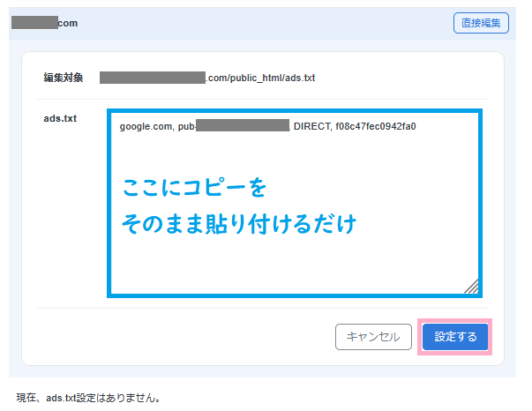Click the 直接編集 button
Image resolution: width=532 pixels, height=411 pixels.
(x=481, y=23)
